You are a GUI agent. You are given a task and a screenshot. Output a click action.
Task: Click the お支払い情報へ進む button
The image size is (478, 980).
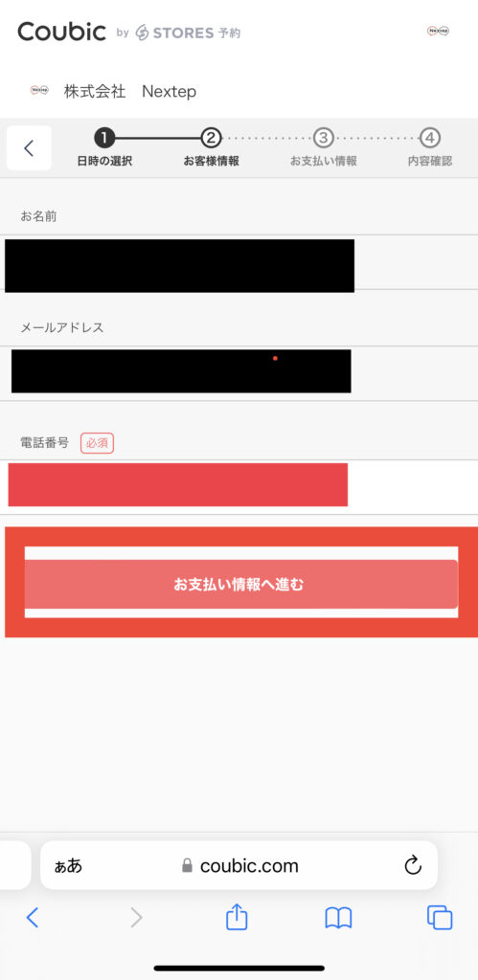(x=240, y=585)
